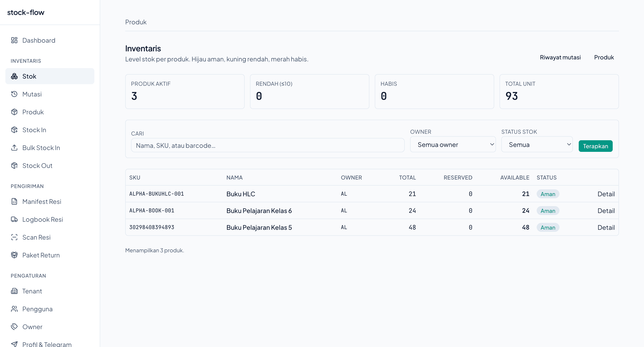Click the Buku Pelajaran Kelas 5 name

pos(259,227)
